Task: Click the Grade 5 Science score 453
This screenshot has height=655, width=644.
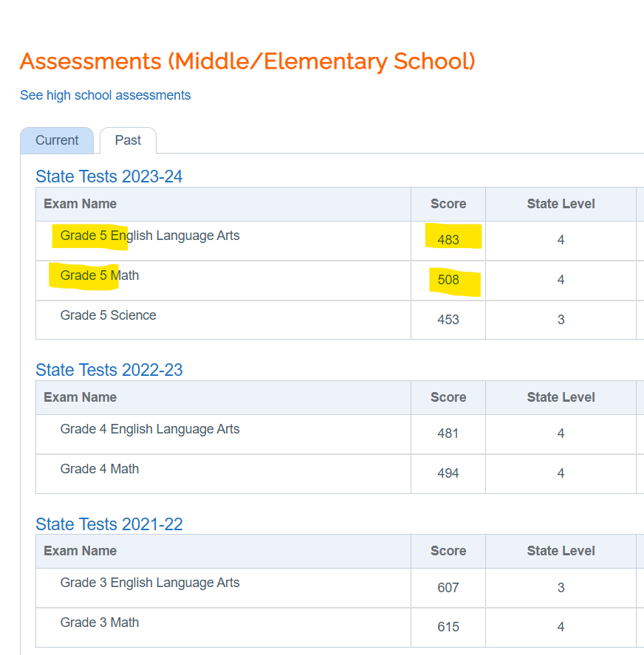Action: point(448,320)
